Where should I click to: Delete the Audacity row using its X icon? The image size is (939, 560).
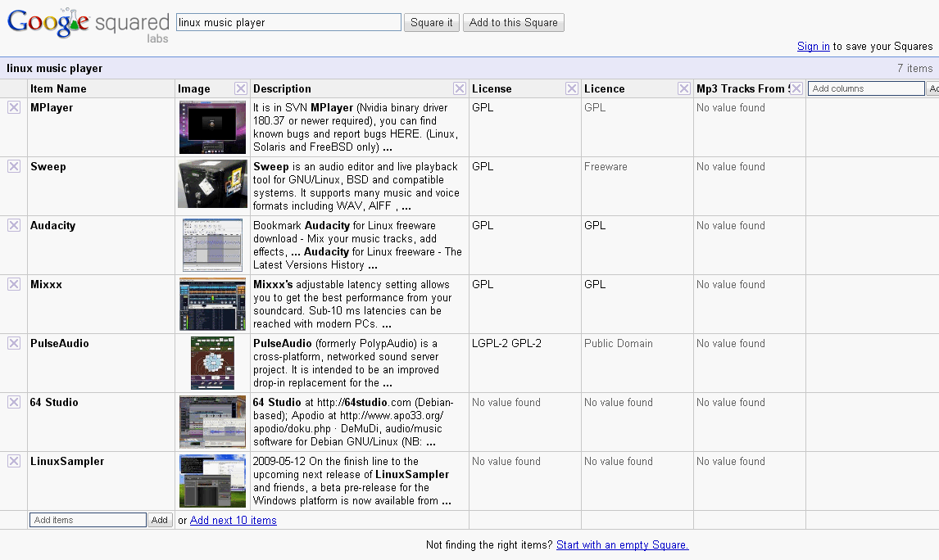pos(14,226)
